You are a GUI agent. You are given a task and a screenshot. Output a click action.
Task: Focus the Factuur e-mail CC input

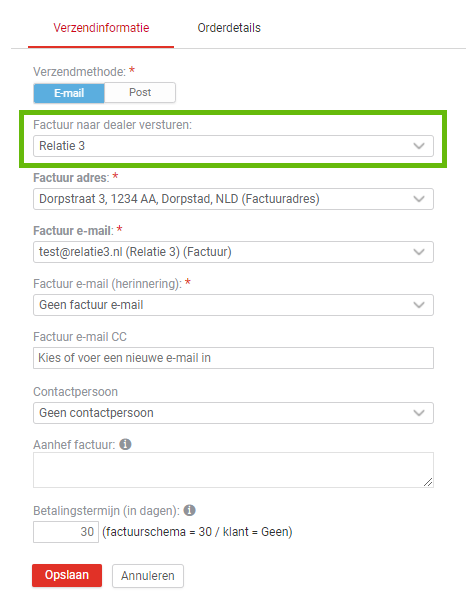(233, 358)
